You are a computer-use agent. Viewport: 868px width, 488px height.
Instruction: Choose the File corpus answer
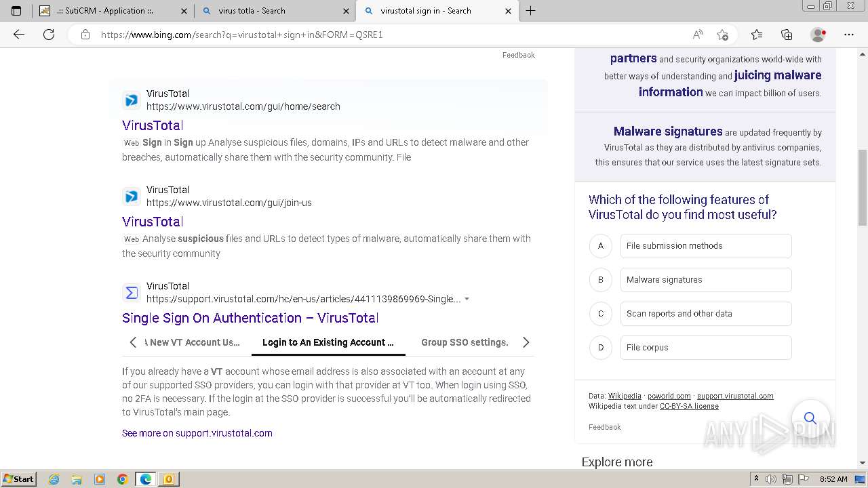pyautogui.click(x=706, y=348)
